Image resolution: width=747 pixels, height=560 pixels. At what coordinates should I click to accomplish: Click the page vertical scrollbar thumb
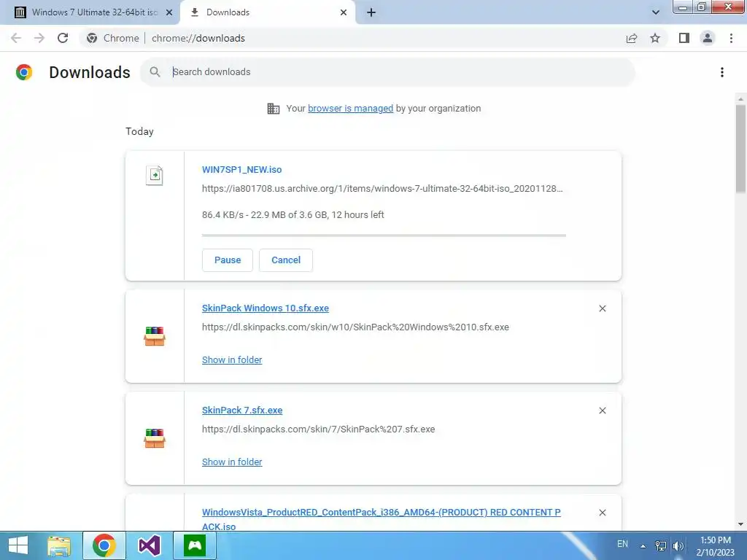[740, 149]
